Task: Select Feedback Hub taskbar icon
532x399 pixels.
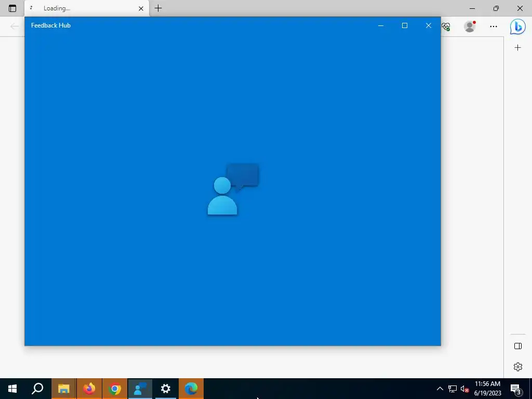Action: pyautogui.click(x=140, y=389)
